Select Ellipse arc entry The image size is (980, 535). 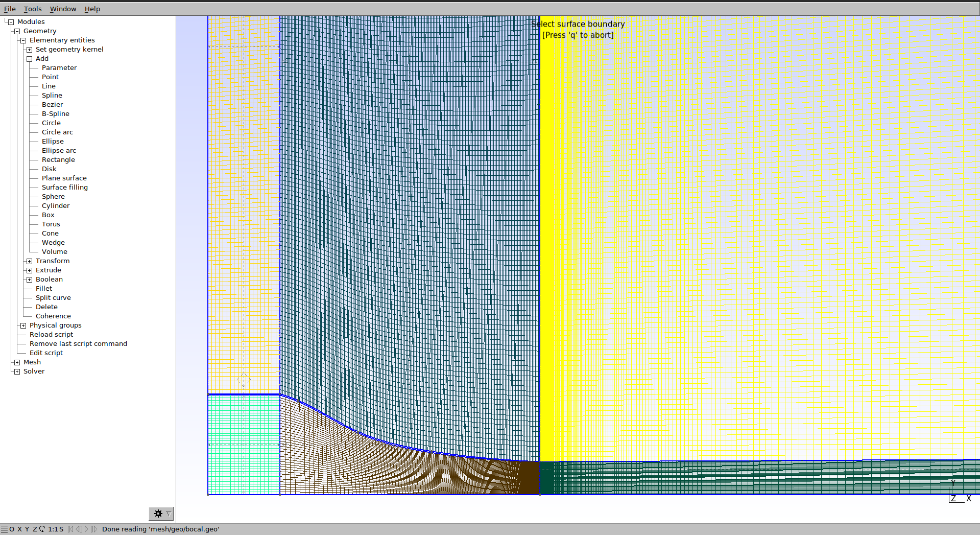coord(59,150)
